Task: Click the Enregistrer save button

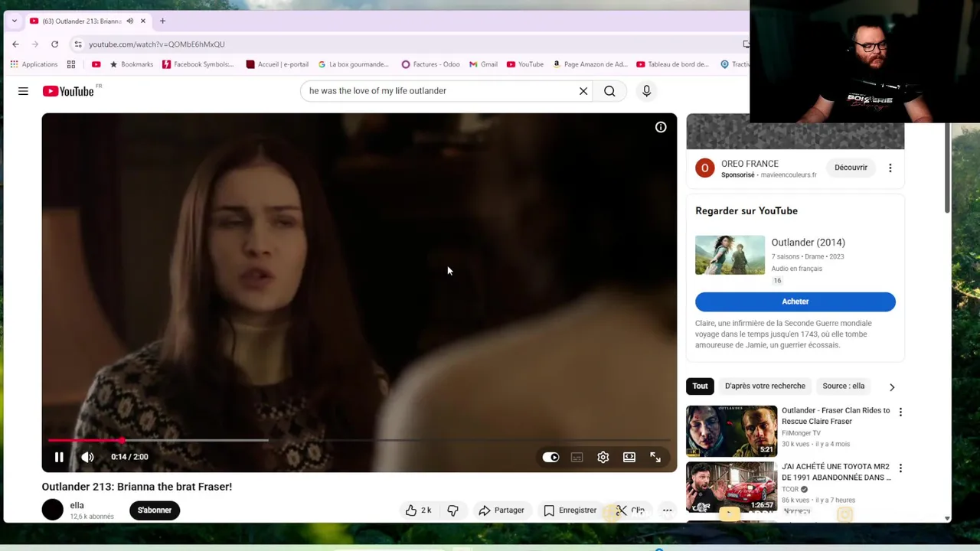Action: pos(570,510)
